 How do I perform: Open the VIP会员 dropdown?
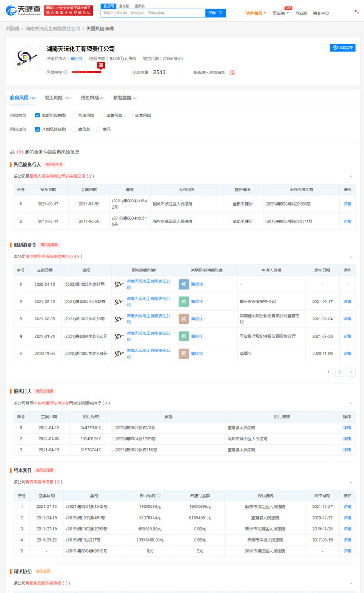click(256, 13)
